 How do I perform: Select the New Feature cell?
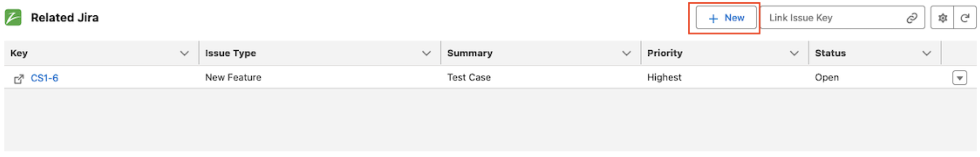click(x=233, y=77)
